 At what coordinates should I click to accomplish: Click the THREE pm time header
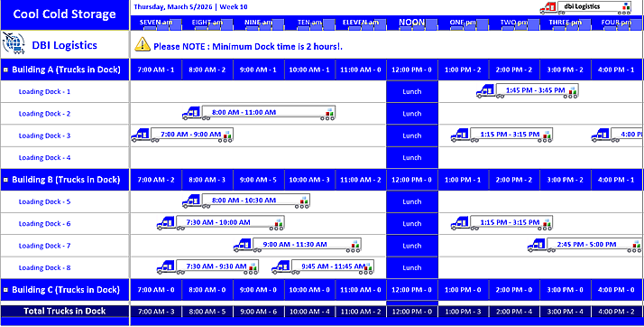(566, 23)
